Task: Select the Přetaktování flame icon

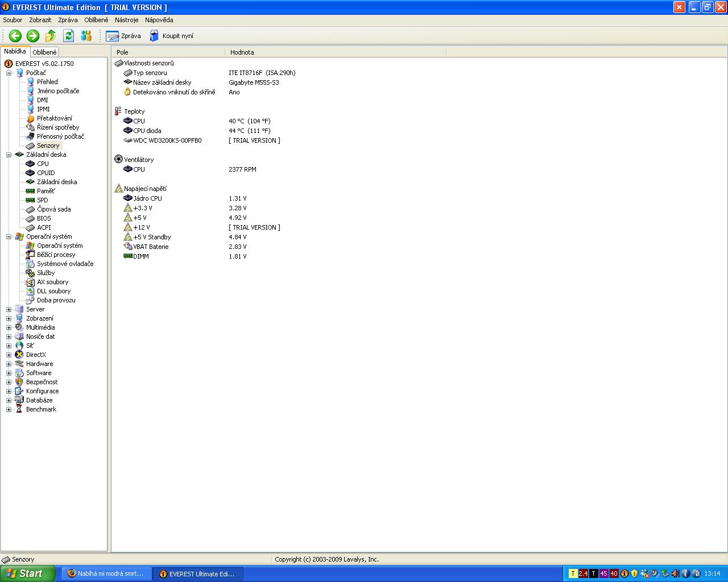Action: (30, 118)
